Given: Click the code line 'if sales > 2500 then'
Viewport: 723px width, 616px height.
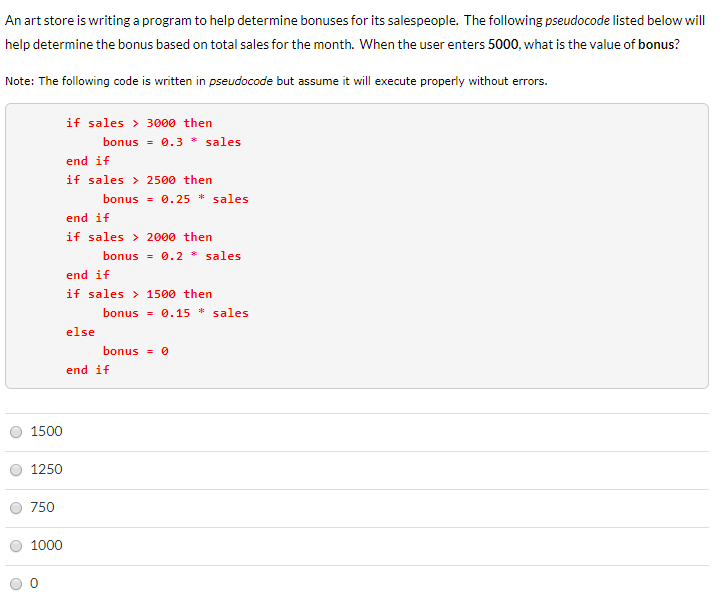Looking at the screenshot, I should pos(139,180).
